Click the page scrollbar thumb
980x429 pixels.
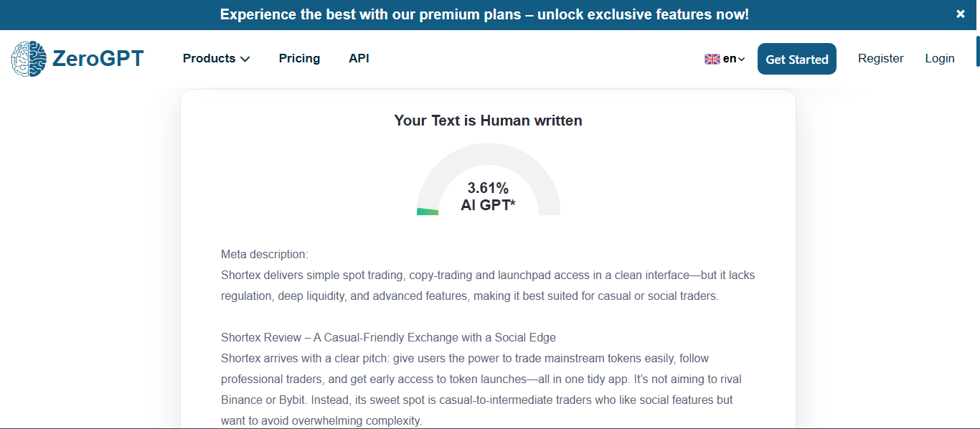tap(977, 50)
